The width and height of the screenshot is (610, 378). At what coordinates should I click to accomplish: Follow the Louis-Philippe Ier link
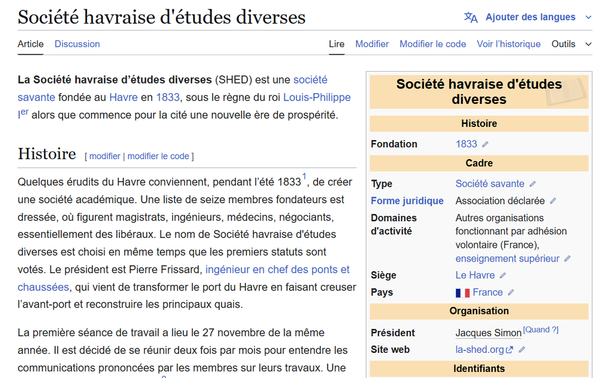317,97
